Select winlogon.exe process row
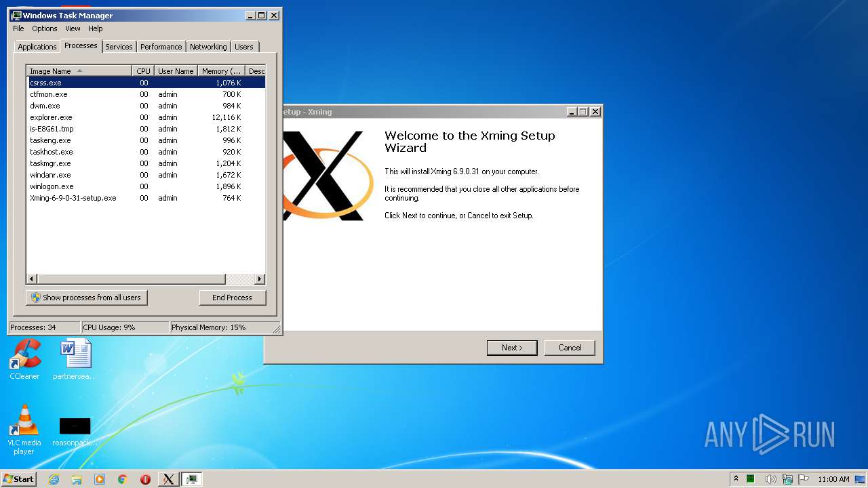Screen dimensions: 868x488 pyautogui.click(x=146, y=186)
